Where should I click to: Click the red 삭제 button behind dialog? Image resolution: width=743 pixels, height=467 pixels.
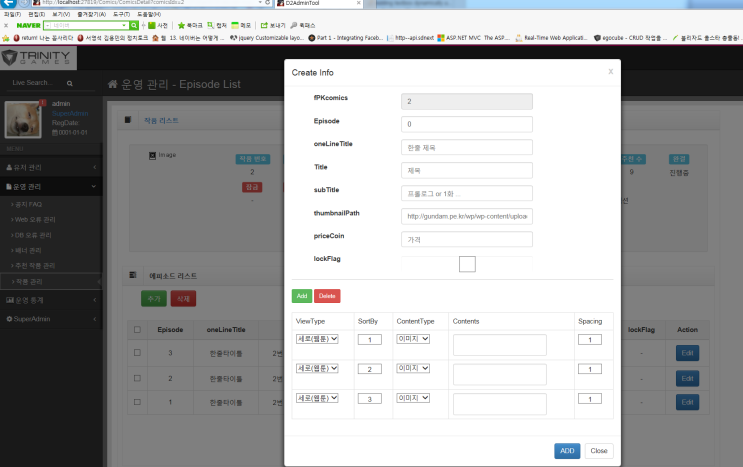[x=183, y=299]
